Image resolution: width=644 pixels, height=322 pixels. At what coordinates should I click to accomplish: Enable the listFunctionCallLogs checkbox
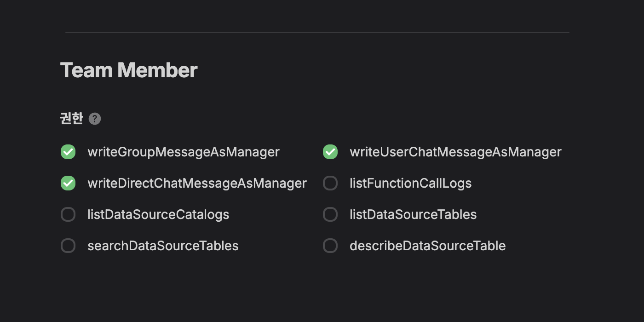point(330,183)
